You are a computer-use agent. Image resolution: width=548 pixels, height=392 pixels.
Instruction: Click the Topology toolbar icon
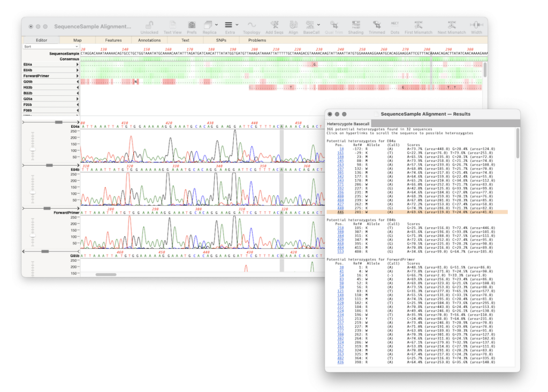(x=252, y=25)
